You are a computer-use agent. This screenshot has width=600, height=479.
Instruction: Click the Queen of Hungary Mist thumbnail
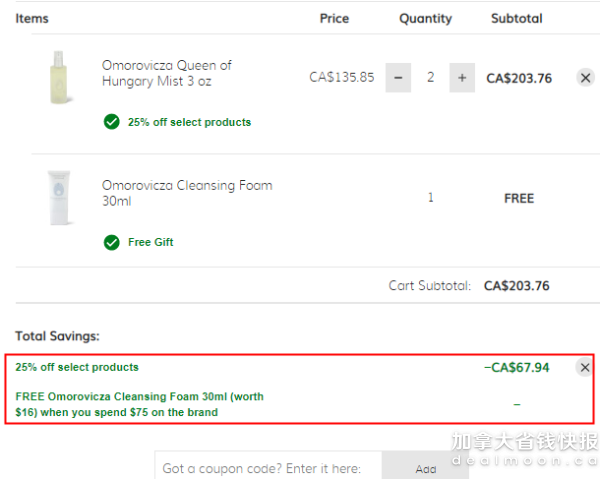tap(59, 77)
